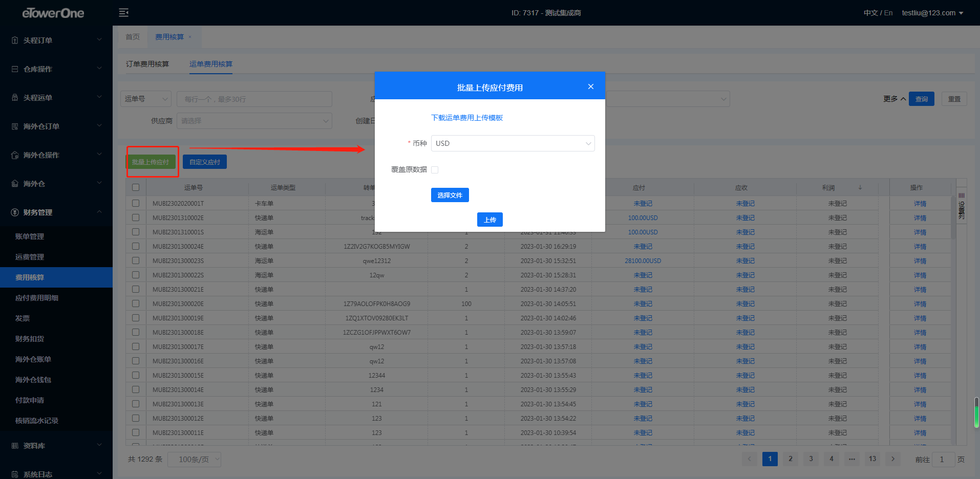Click the 前往 page number input field
980x479 pixels.
[943, 460]
